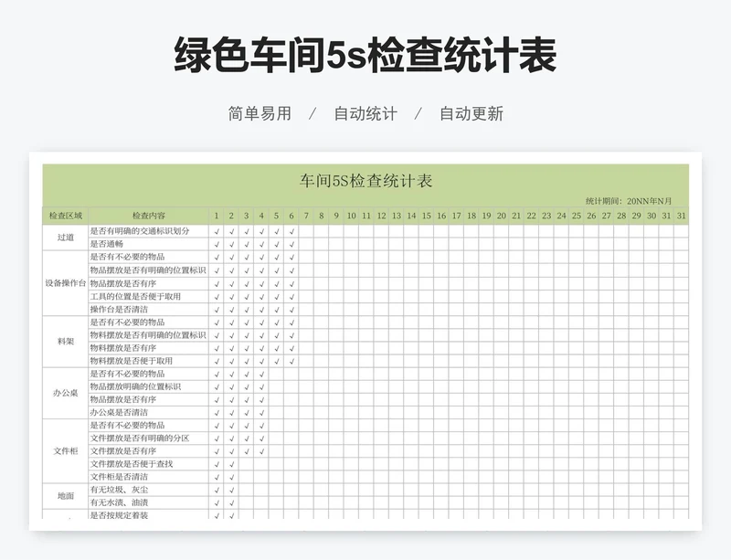Toggle day 4 checkmark for 办公桌是否清洁
The width and height of the screenshot is (731, 560).
click(x=261, y=413)
